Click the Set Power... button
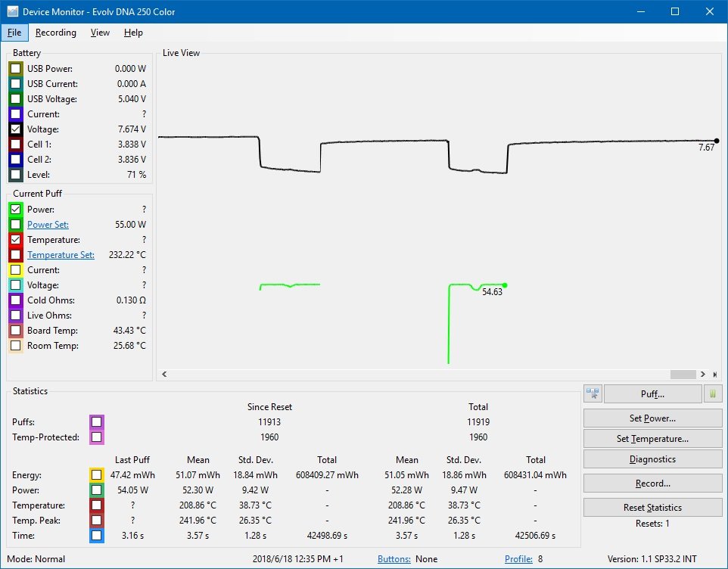The width and height of the screenshot is (728, 569). [x=652, y=418]
